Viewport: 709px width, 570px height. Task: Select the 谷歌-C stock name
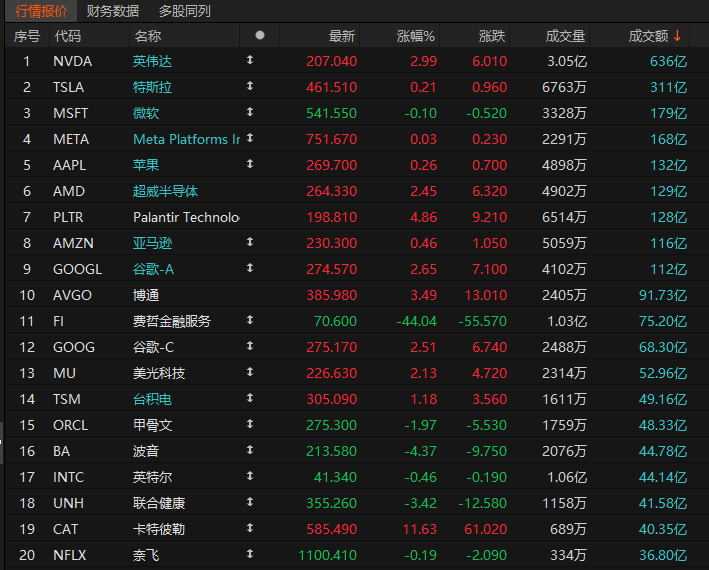[153, 347]
